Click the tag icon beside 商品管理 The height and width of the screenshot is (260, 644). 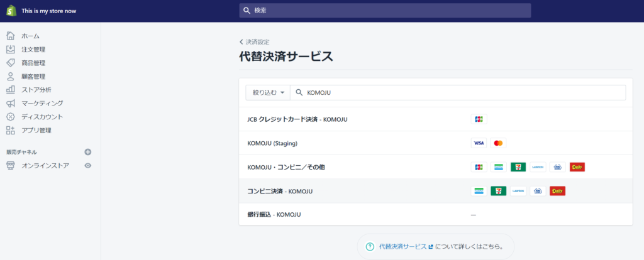[11, 63]
